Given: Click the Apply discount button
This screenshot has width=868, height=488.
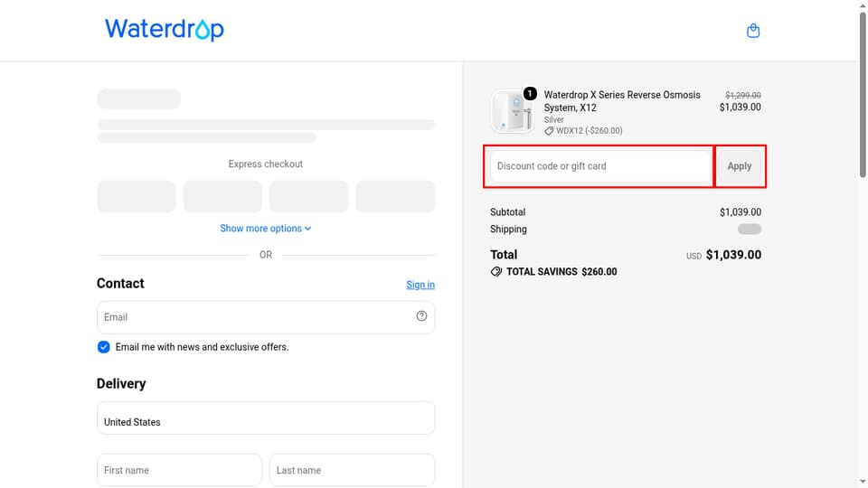Looking at the screenshot, I should [x=739, y=166].
